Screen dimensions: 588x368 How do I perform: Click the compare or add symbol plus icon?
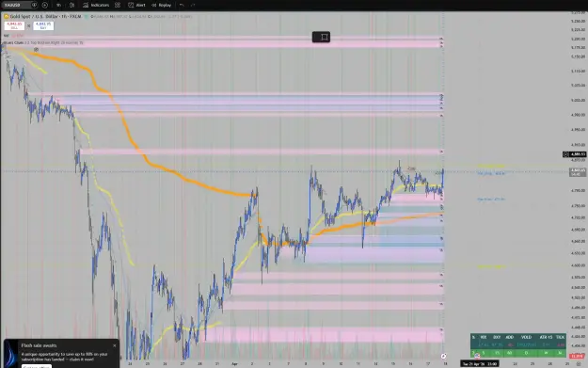(x=45, y=5)
